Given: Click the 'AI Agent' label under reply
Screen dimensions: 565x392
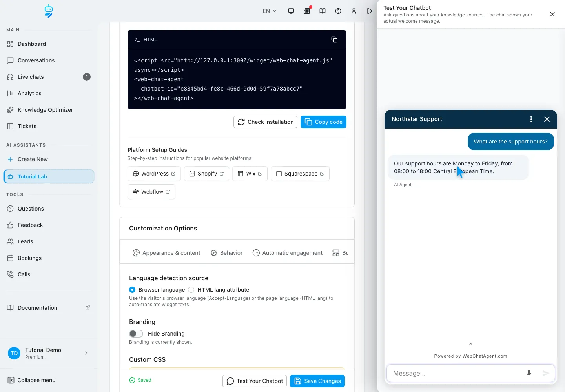Looking at the screenshot, I should tap(403, 185).
